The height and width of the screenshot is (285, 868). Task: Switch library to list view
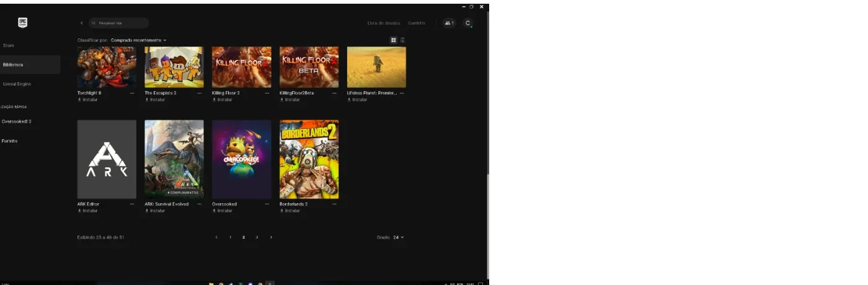[402, 40]
